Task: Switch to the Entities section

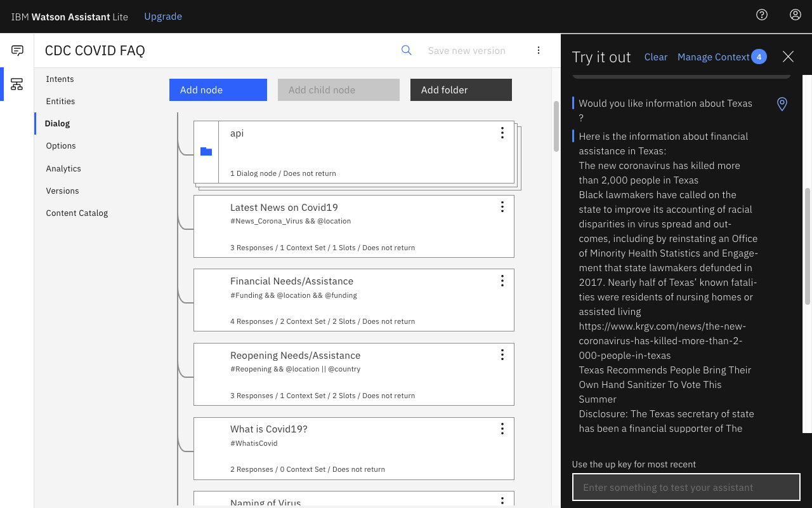Action: (x=60, y=101)
